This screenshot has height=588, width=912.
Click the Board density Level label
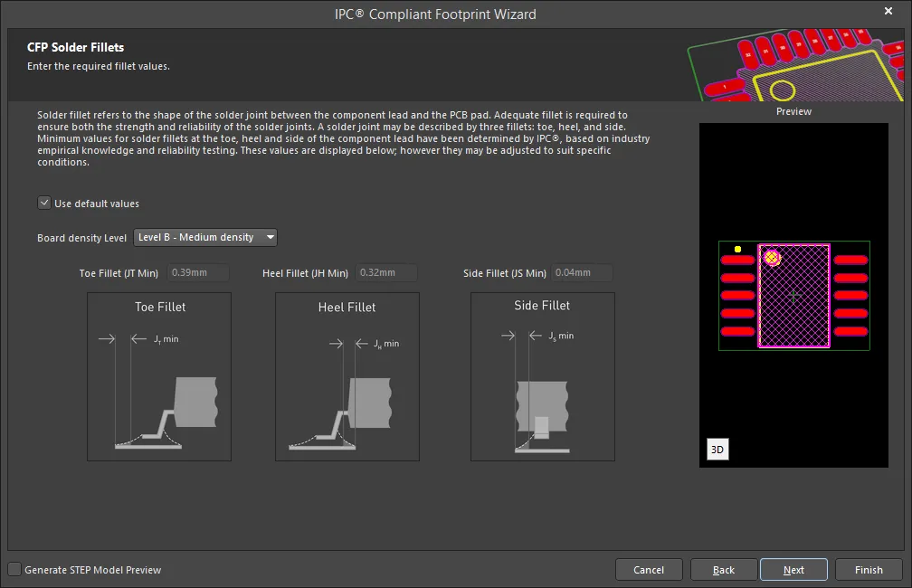click(81, 238)
